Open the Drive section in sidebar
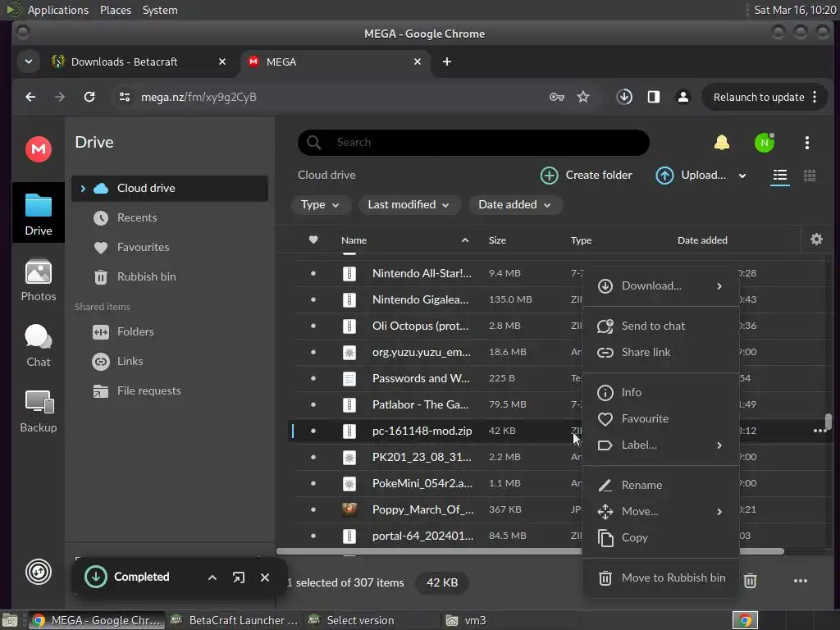Viewport: 840px width, 630px height. 39,214
